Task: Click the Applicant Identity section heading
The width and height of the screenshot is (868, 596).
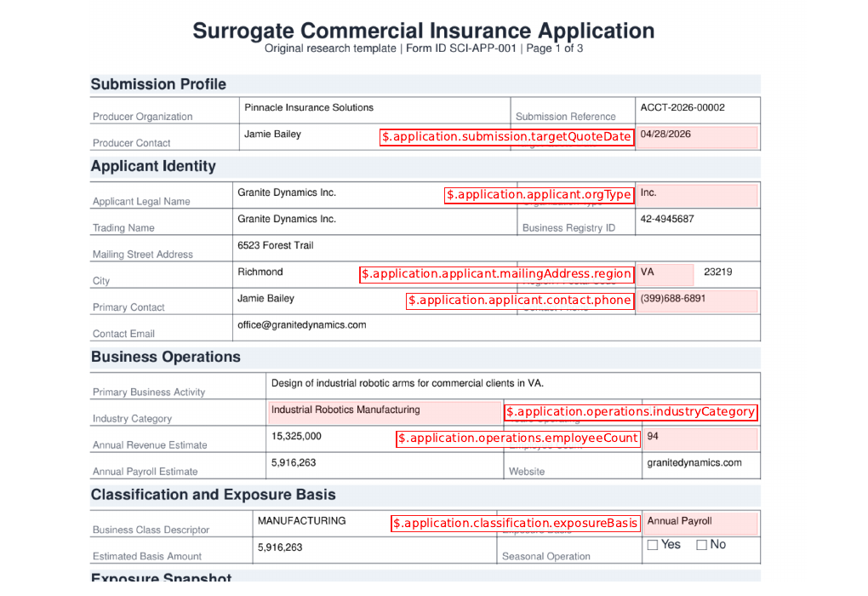Action: pyautogui.click(x=153, y=166)
